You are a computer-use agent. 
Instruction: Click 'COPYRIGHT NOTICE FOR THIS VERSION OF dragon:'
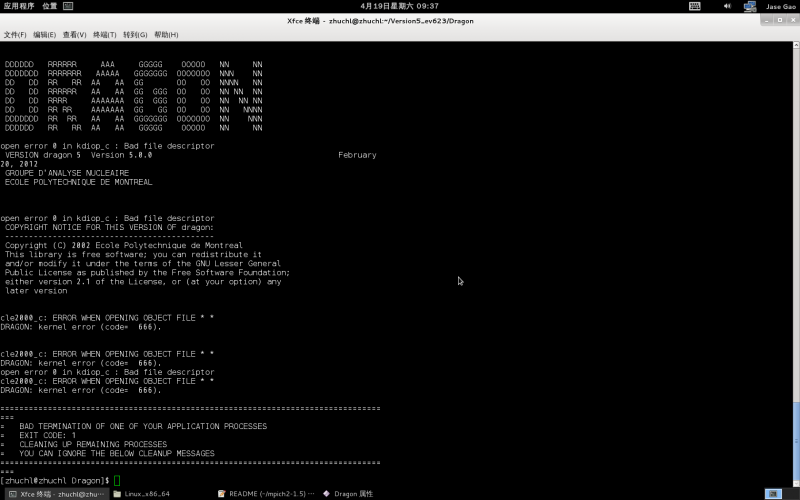pyautogui.click(x=109, y=228)
